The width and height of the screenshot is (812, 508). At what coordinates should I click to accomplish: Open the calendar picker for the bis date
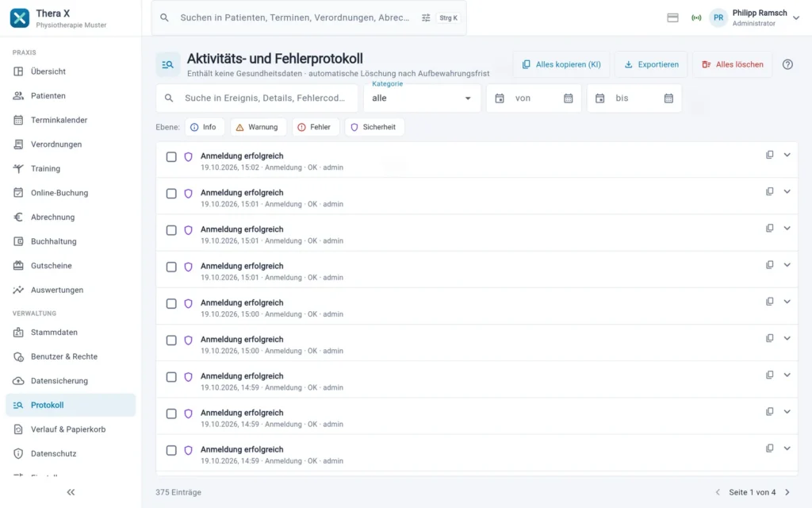point(668,98)
